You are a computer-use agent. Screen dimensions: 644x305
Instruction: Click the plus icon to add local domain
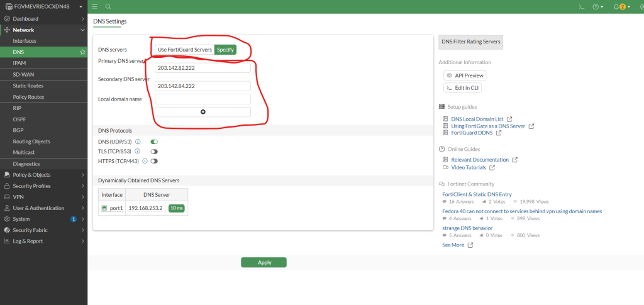pyautogui.click(x=203, y=112)
